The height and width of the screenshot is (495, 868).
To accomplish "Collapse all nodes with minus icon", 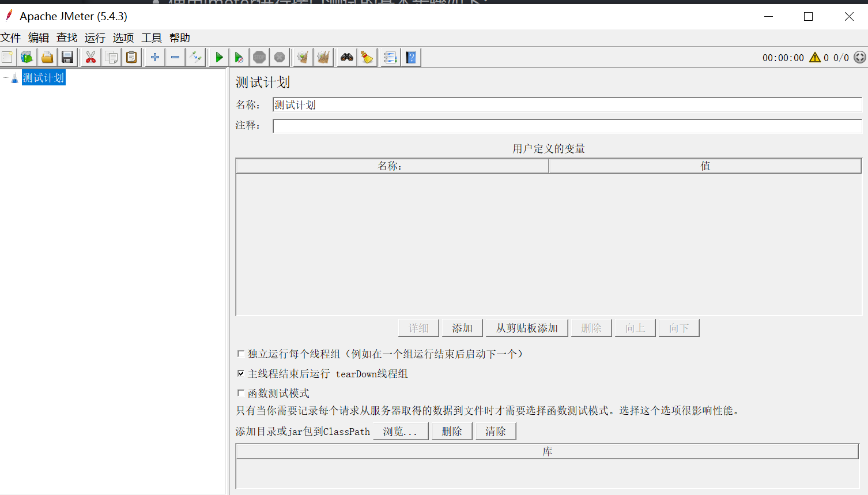I will click(175, 57).
